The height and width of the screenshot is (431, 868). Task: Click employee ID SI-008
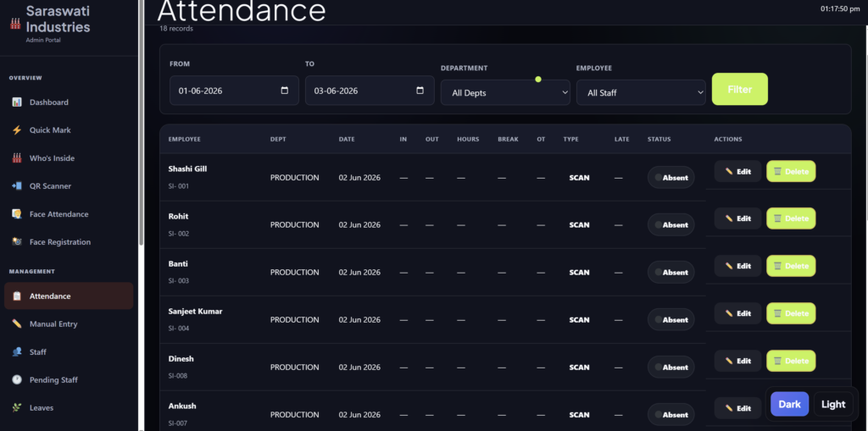click(178, 376)
